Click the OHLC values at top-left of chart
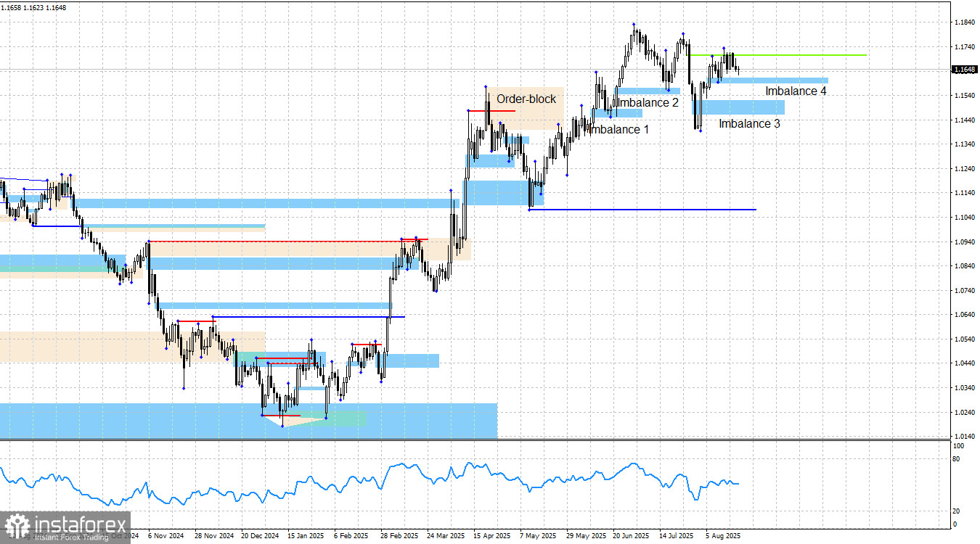Viewport: 980px width, 544px height. tap(34, 8)
